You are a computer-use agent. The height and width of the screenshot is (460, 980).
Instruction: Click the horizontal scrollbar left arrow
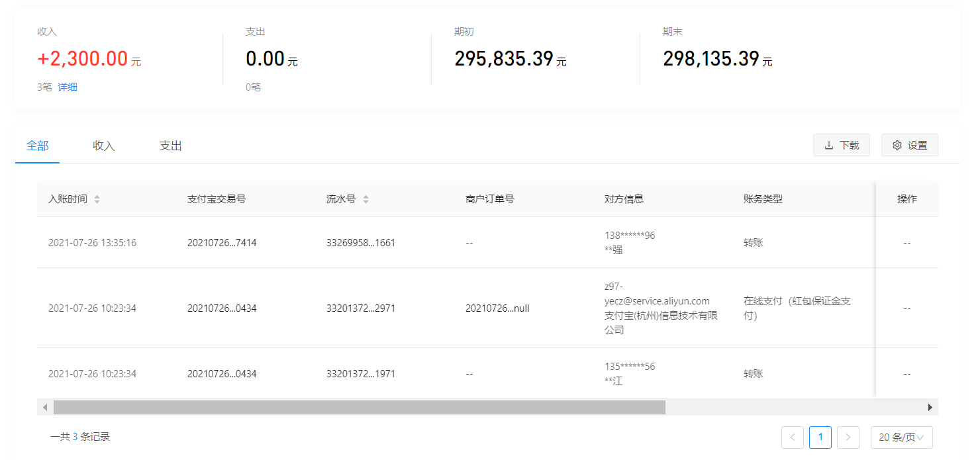(x=45, y=407)
